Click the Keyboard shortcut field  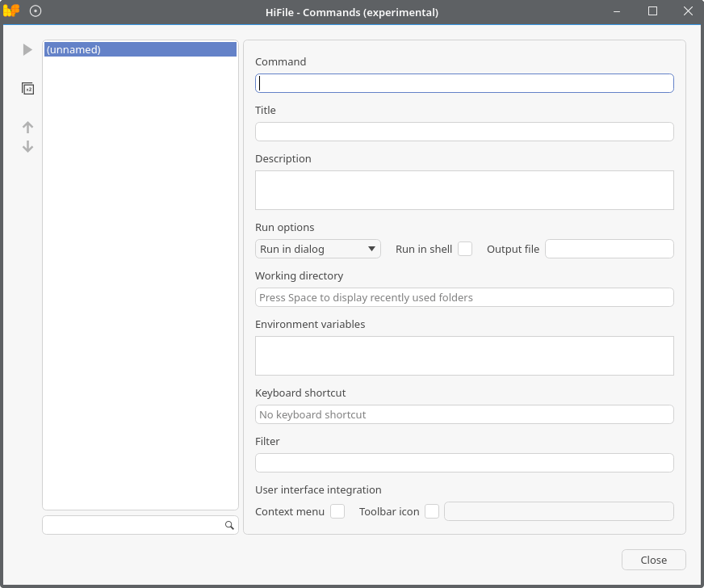click(464, 414)
